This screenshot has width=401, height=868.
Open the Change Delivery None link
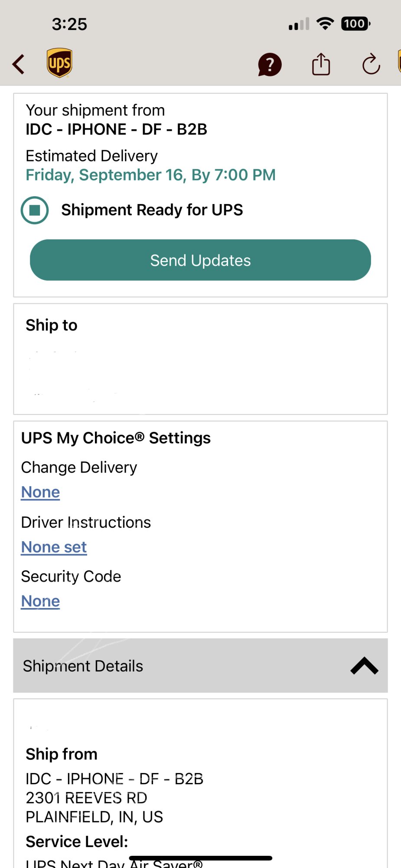pyautogui.click(x=41, y=492)
